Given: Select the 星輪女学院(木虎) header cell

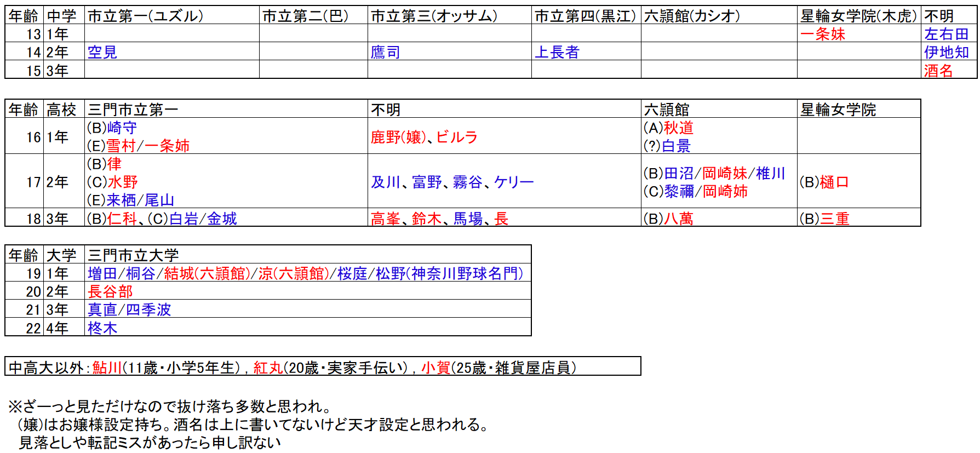Looking at the screenshot, I should 858,16.
